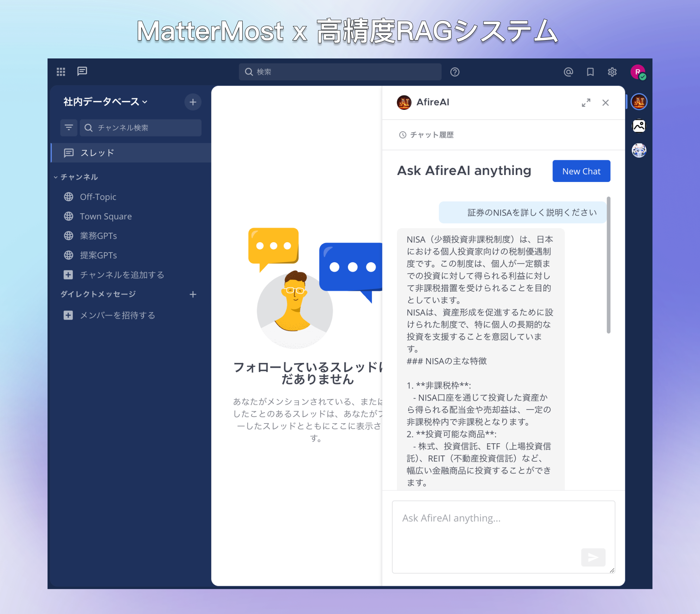Click the input resize handle corner
Image resolution: width=700 pixels, height=614 pixels.
pyautogui.click(x=612, y=570)
